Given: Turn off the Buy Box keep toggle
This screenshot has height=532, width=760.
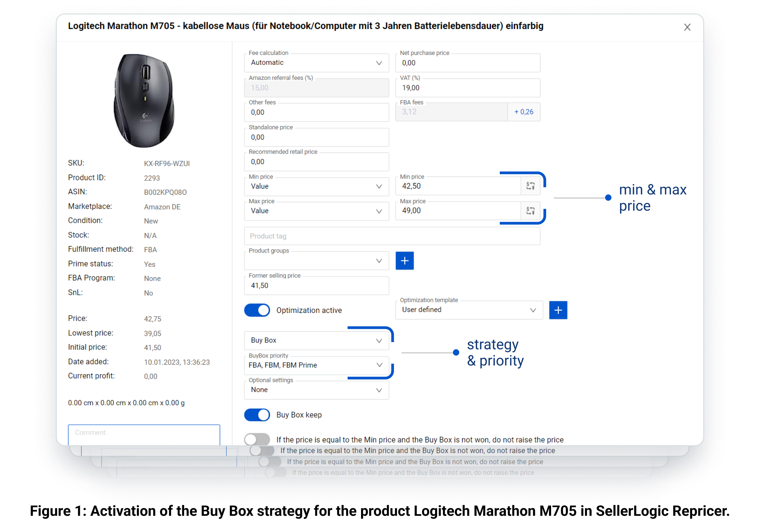Looking at the screenshot, I should [257, 415].
